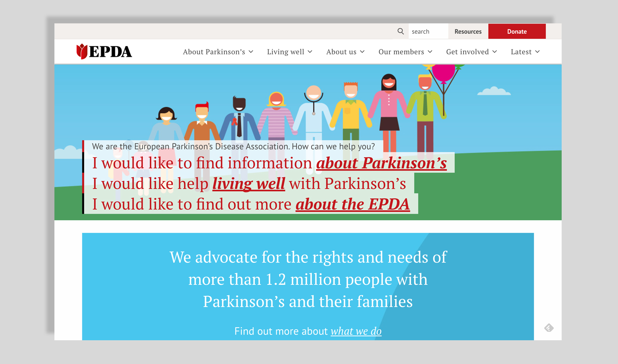618x364 pixels.
Task: Focus the search input field
Action: point(428,31)
